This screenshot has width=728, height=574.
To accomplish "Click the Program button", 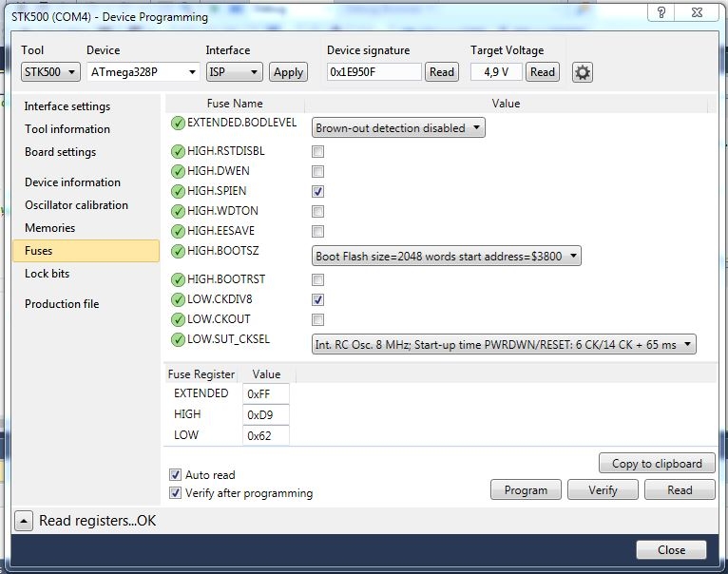I will (526, 490).
